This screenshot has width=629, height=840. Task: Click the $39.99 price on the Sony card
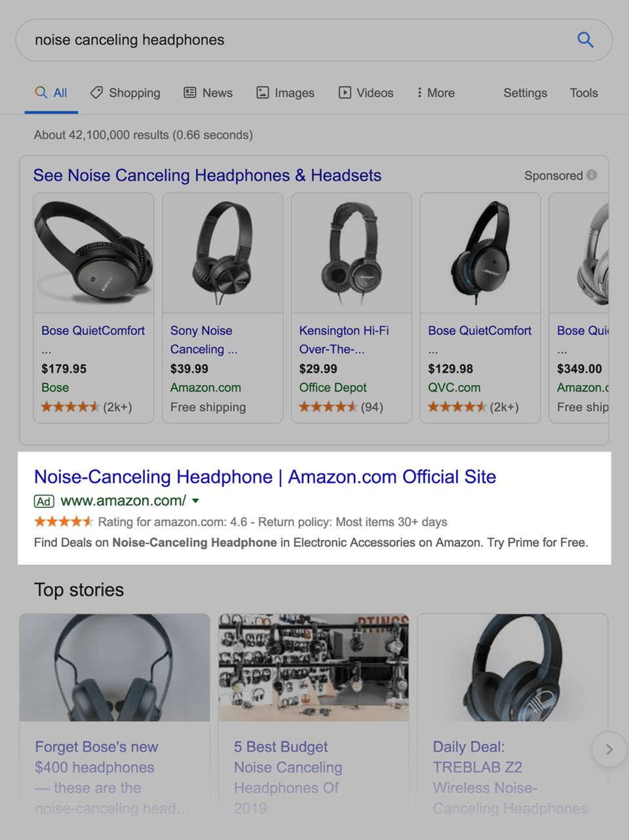[x=189, y=369]
